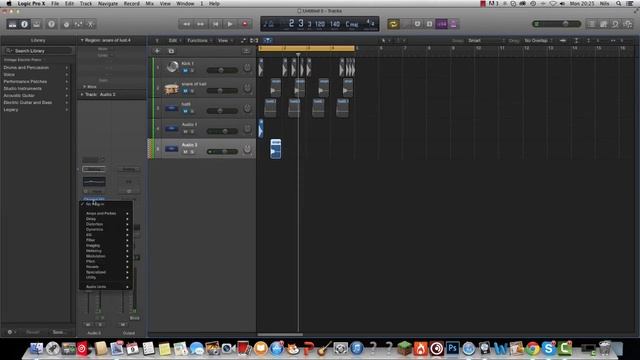This screenshot has width=640, height=360.
Task: Open the Mix menu in menu bar
Action: [x=150, y=3]
